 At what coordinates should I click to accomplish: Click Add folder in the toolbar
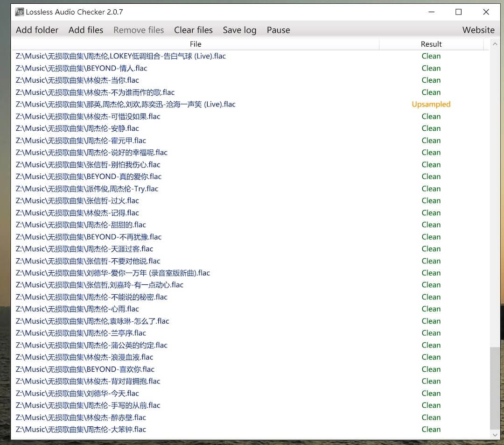click(37, 30)
